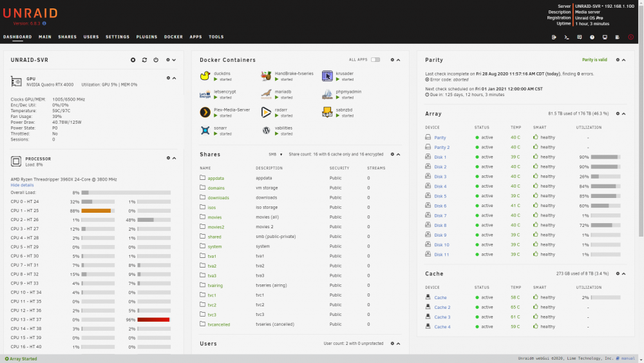Click the HT 37 red load bar

pyautogui.click(x=154, y=320)
